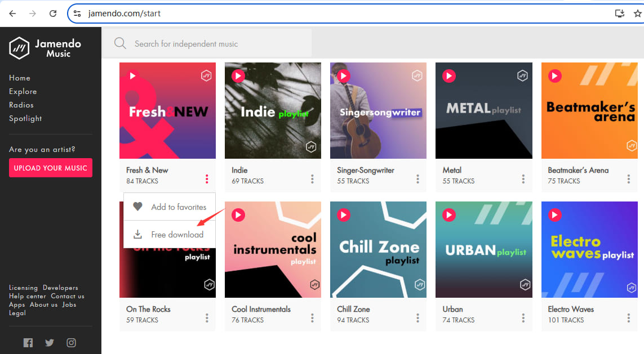Open the three-dot menu for Electro Waves

pos(629,318)
